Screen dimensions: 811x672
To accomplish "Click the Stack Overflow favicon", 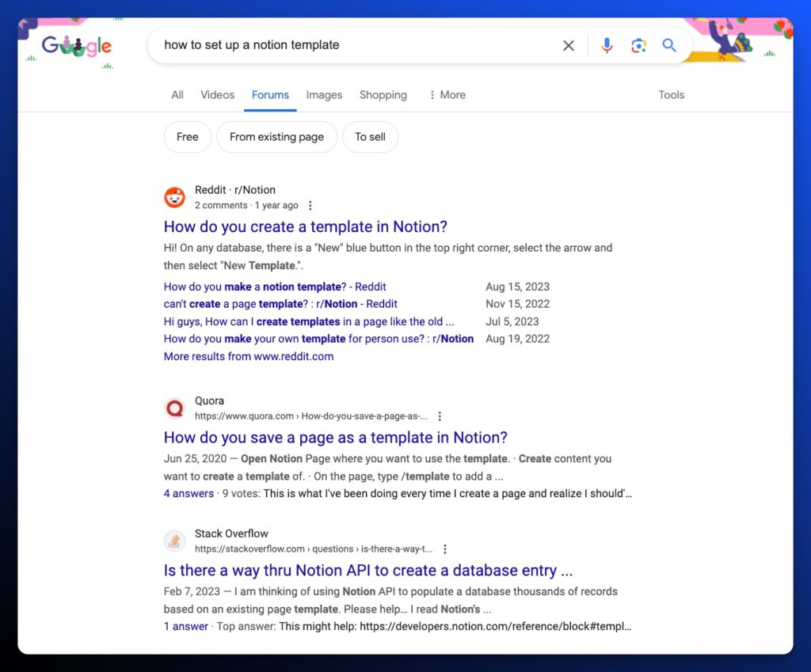I will pos(174,541).
